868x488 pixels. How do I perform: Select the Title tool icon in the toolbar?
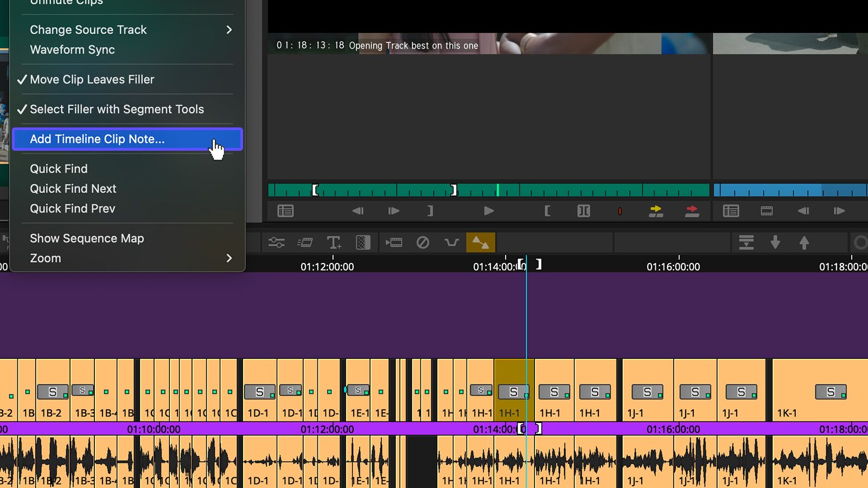[x=334, y=242]
